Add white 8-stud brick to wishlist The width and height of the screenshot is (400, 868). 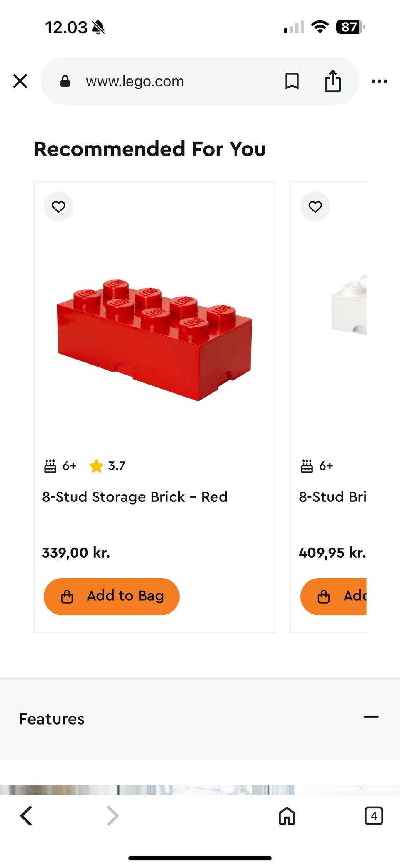tap(315, 206)
